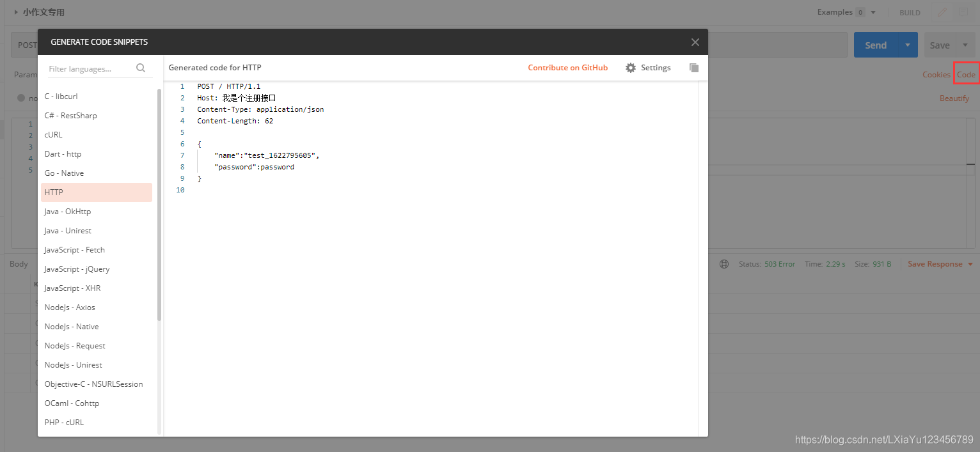The height and width of the screenshot is (452, 980).
Task: Click the Save button
Action: tap(940, 45)
